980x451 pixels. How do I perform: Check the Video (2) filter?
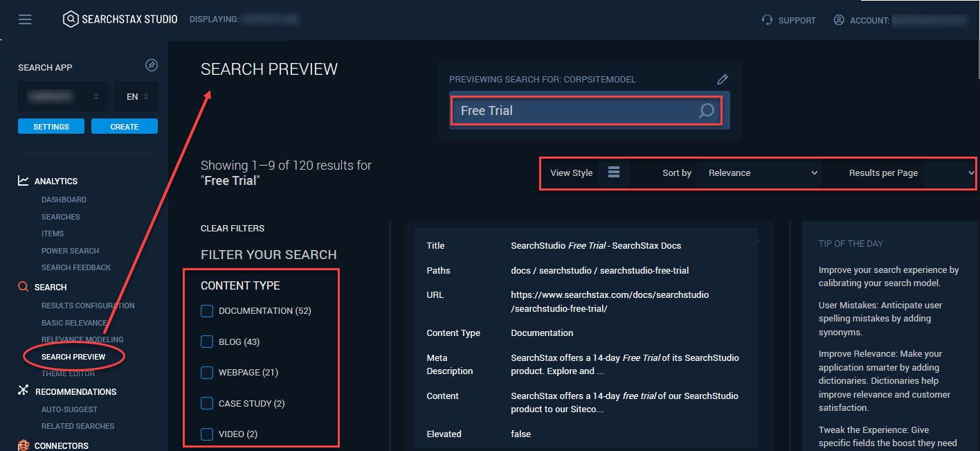[206, 434]
